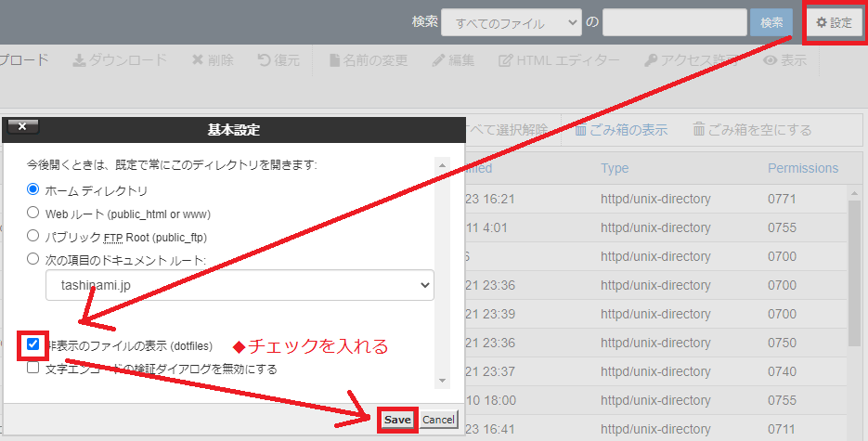Image resolution: width=868 pixels, height=441 pixels.
Task: Toggle 非表示のファイルの表示 (dotfiles) checkbox
Action: 33,345
